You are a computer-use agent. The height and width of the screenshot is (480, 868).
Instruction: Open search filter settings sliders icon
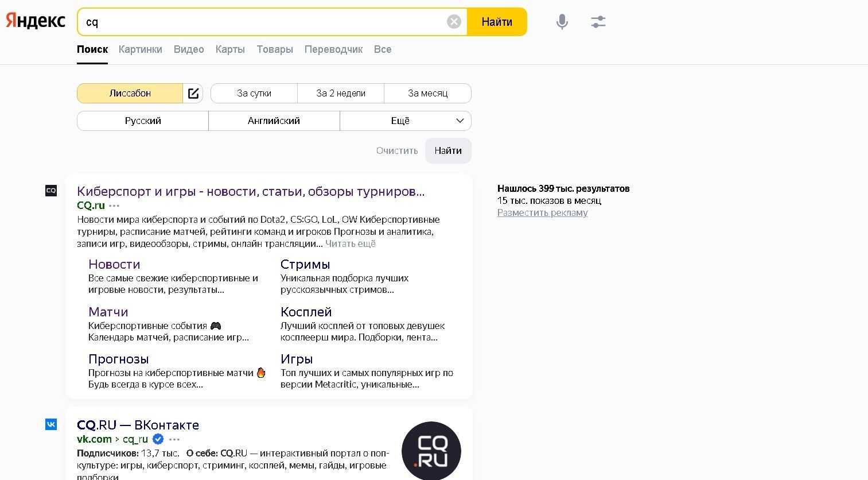tap(598, 22)
